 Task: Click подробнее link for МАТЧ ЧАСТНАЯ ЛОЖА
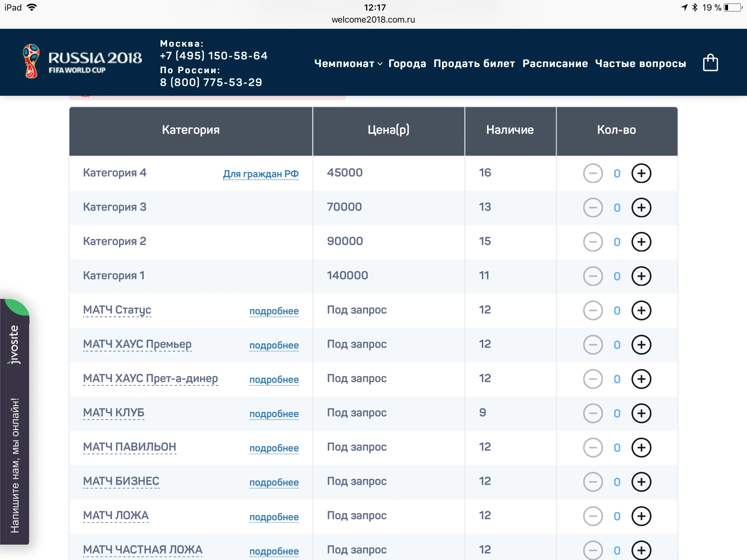(274, 551)
